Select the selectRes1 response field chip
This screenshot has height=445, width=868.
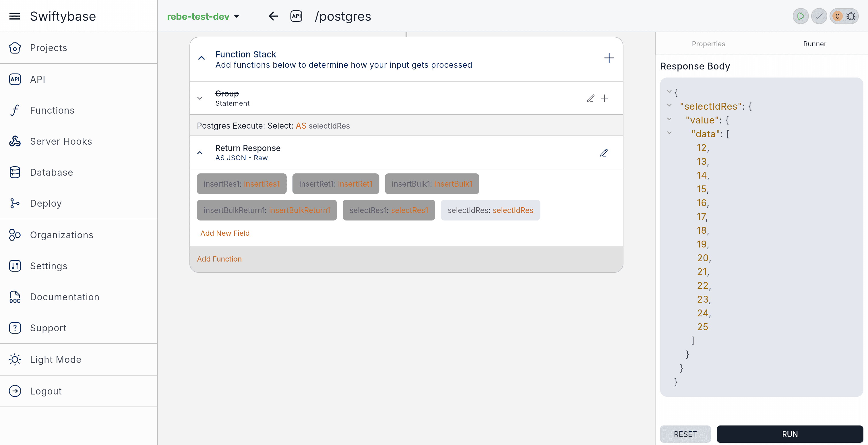[x=389, y=210]
